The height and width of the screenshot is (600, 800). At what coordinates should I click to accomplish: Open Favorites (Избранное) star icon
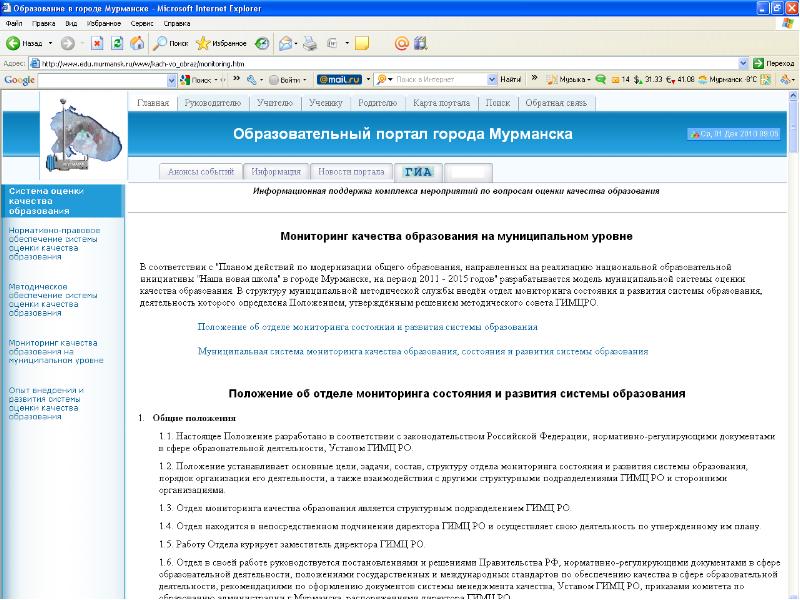click(x=203, y=43)
